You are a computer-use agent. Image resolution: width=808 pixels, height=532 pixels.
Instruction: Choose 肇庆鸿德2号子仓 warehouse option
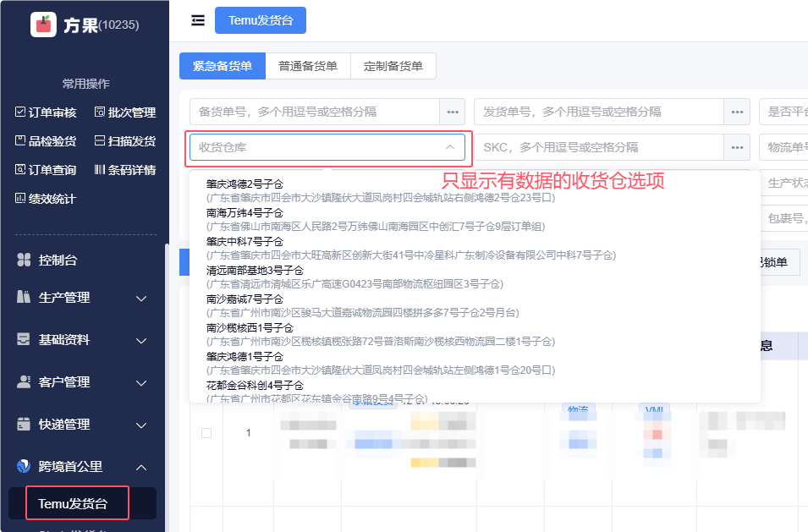380,190
